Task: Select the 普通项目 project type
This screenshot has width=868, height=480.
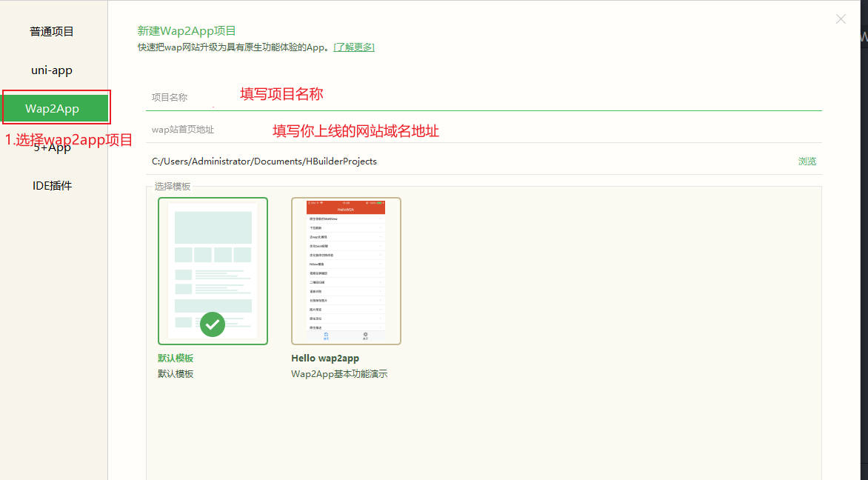Action: point(52,32)
